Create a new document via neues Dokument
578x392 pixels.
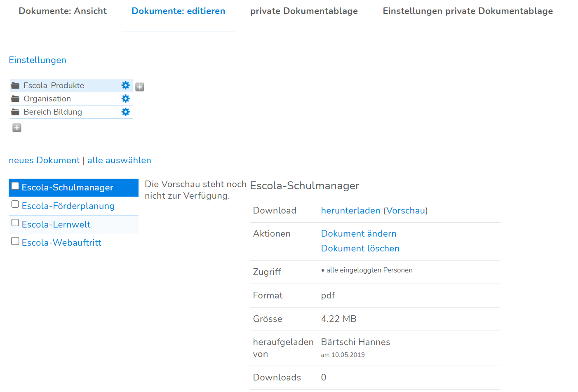pos(44,160)
